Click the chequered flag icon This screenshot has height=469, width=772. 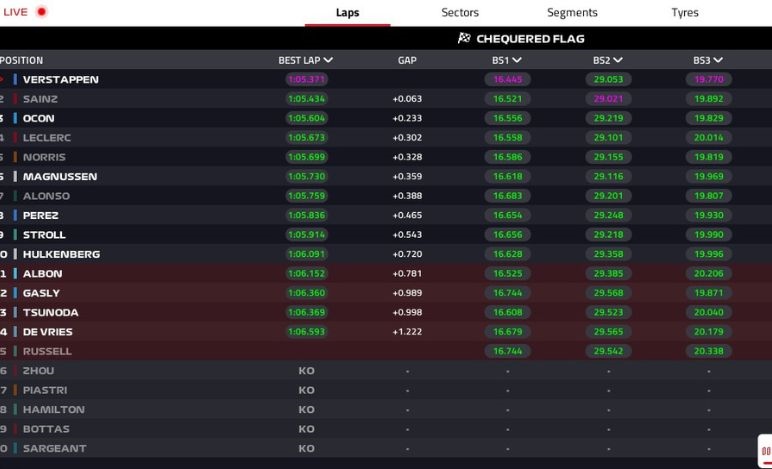(x=464, y=38)
